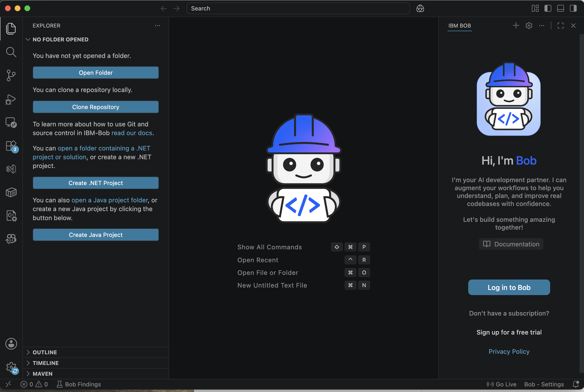Switch to the IBM BOB tab
The width and height of the screenshot is (584, 392).
click(460, 26)
